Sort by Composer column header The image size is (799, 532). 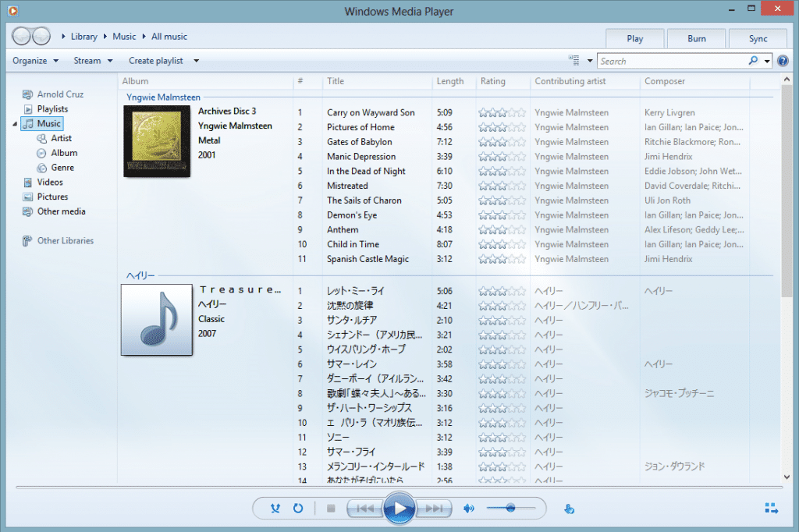point(694,81)
